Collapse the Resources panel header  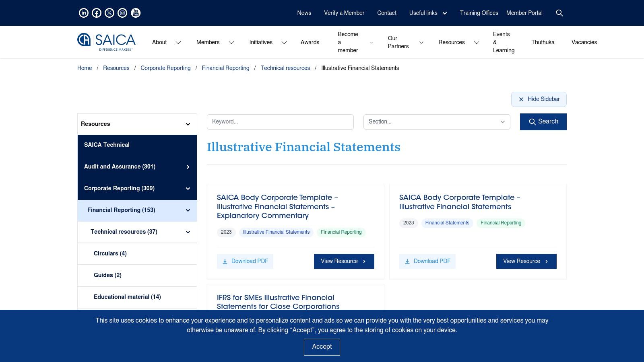pyautogui.click(x=187, y=124)
